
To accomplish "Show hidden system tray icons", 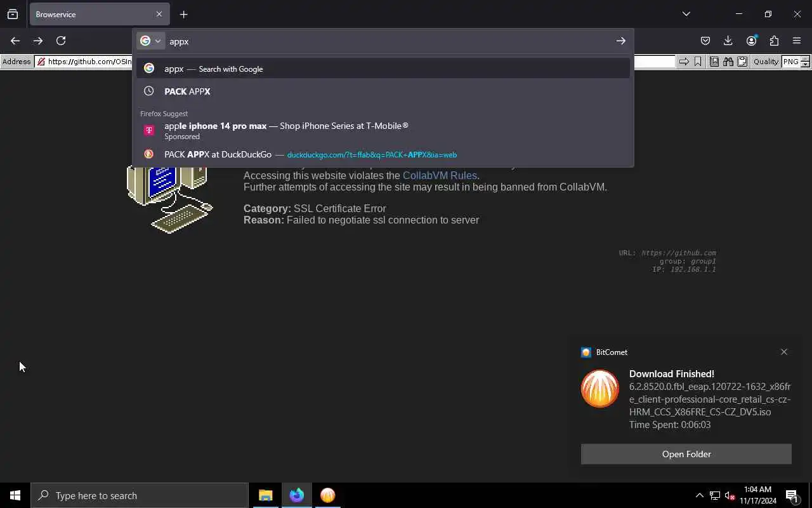I will [700, 495].
